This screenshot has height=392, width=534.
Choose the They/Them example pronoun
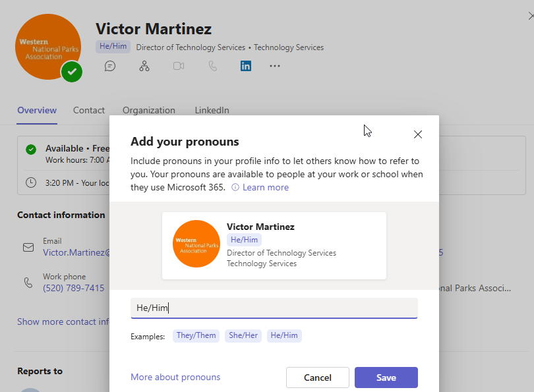196,335
